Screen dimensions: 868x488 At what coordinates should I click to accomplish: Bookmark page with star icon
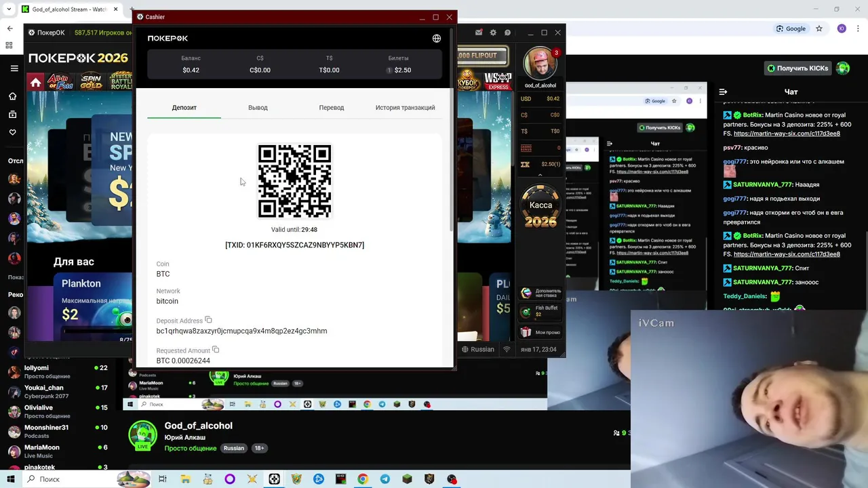tap(819, 28)
